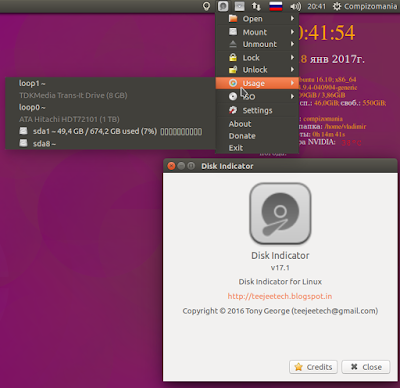Click the open padlock icon beside Unlock
The height and width of the screenshot is (388, 400).
click(x=233, y=69)
